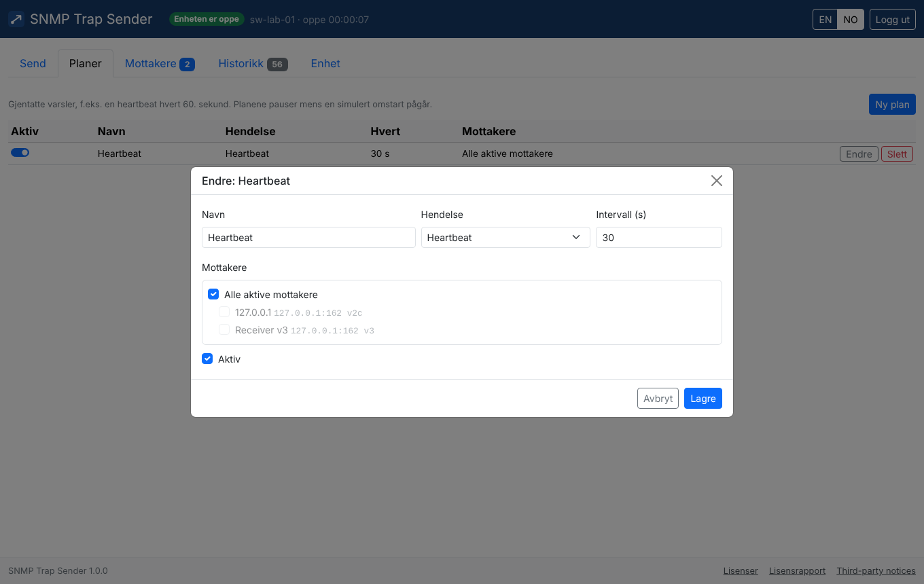Viewport: 924px width, 584px height.
Task: Open the Third-party notices link
Action: 876,571
